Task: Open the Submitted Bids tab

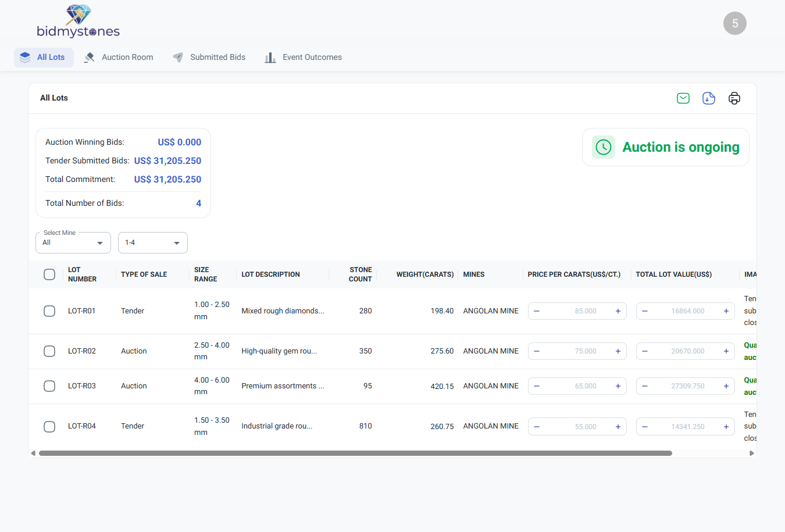Action: (x=209, y=58)
